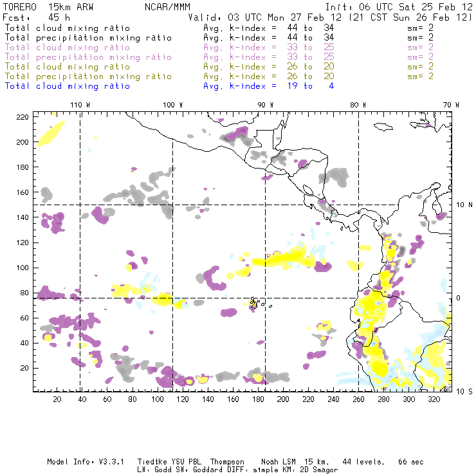The image size is (476, 476).
Task: Select the '0' equator latitude label
Action: point(459,298)
